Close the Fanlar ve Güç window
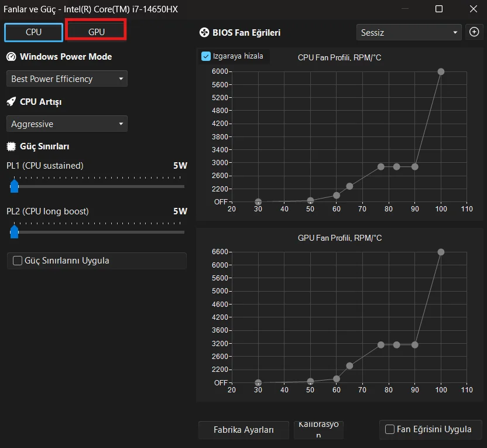This screenshot has width=487, height=448. [474, 9]
